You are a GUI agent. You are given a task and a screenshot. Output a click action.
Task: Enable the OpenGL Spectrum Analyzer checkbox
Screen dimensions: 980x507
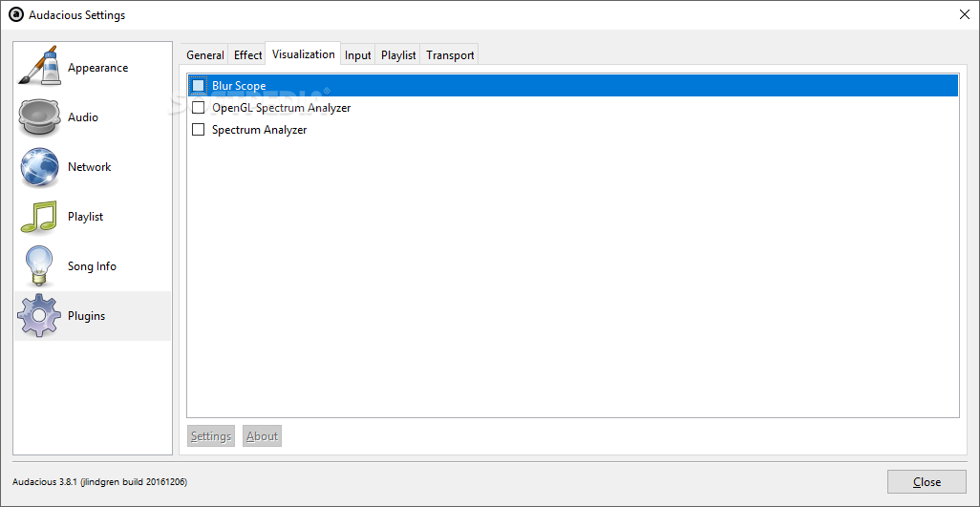coord(198,107)
